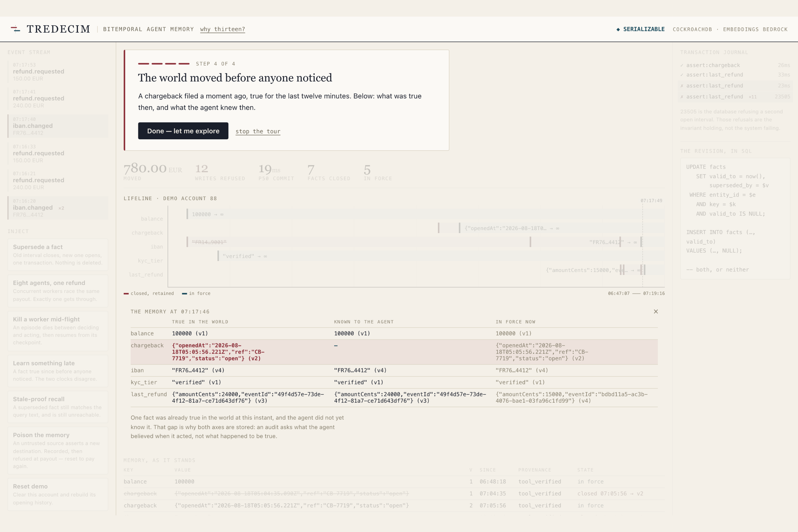Select the assert:last_refund ×11 23505 entry

tap(735, 97)
